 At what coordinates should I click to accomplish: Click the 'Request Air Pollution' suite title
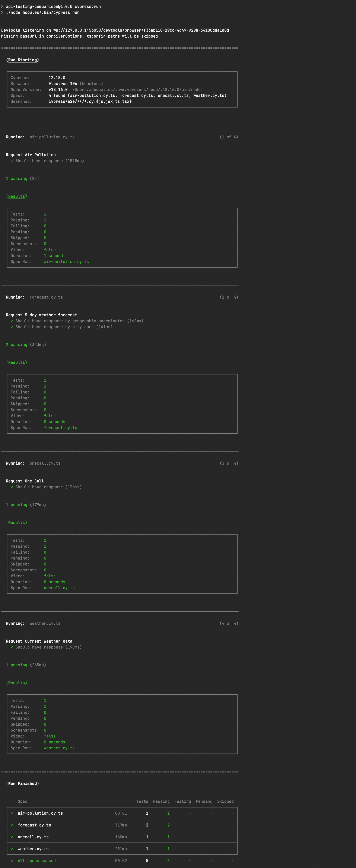pos(31,155)
